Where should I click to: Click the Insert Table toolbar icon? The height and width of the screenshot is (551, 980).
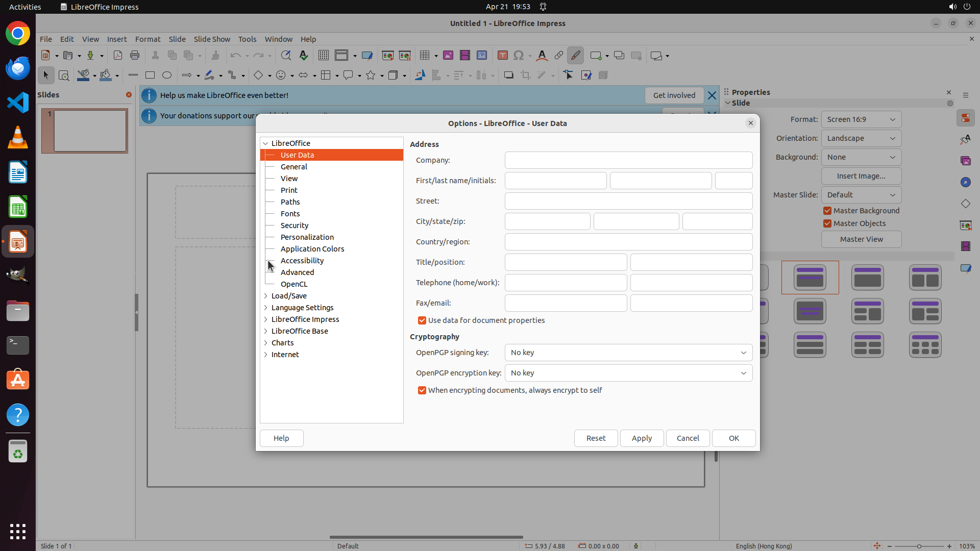[425, 56]
